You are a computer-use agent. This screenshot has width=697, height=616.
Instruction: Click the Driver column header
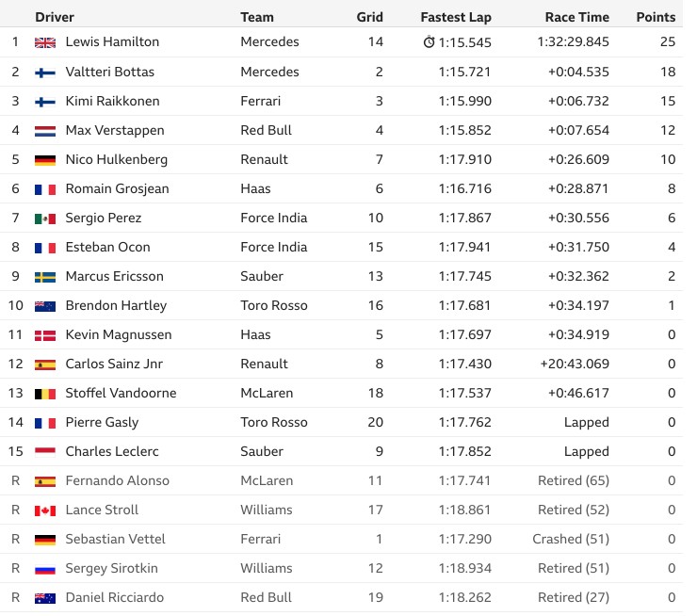[55, 17]
